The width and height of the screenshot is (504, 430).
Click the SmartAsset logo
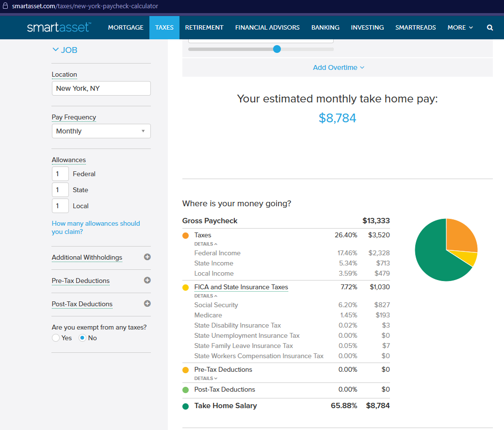[x=59, y=28]
